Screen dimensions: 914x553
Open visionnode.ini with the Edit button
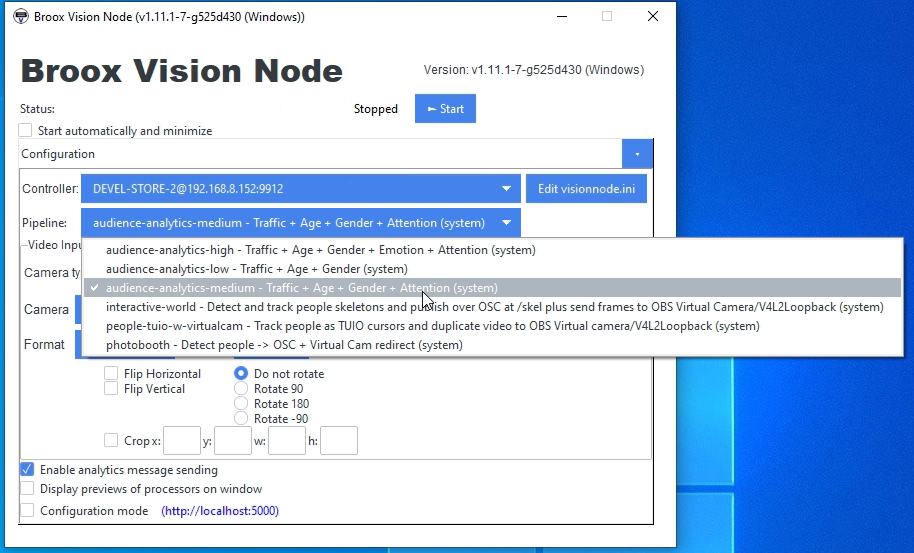pos(586,189)
